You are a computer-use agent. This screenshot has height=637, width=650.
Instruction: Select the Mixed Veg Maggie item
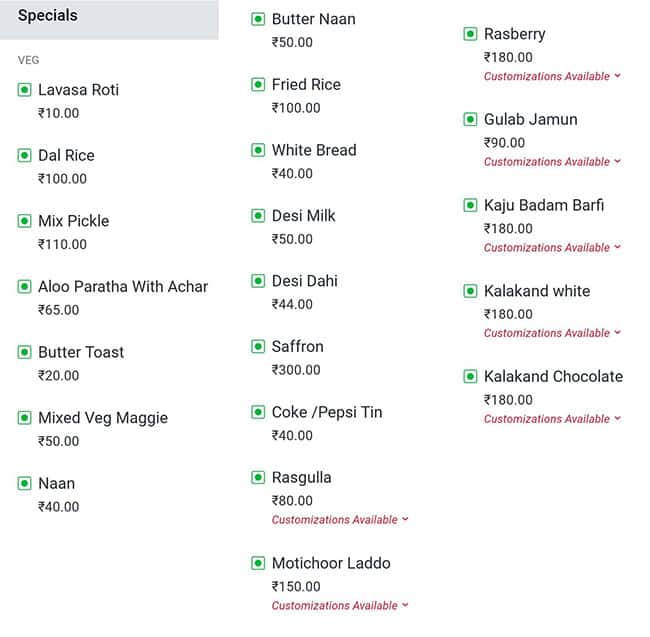103,418
